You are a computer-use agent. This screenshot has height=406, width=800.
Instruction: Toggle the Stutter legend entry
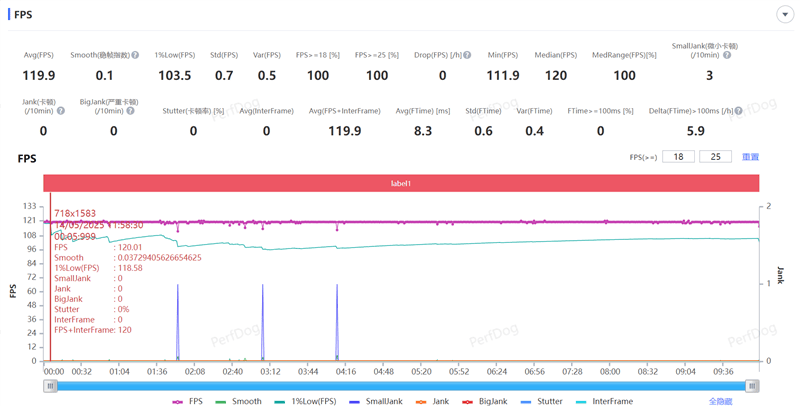pos(541,401)
